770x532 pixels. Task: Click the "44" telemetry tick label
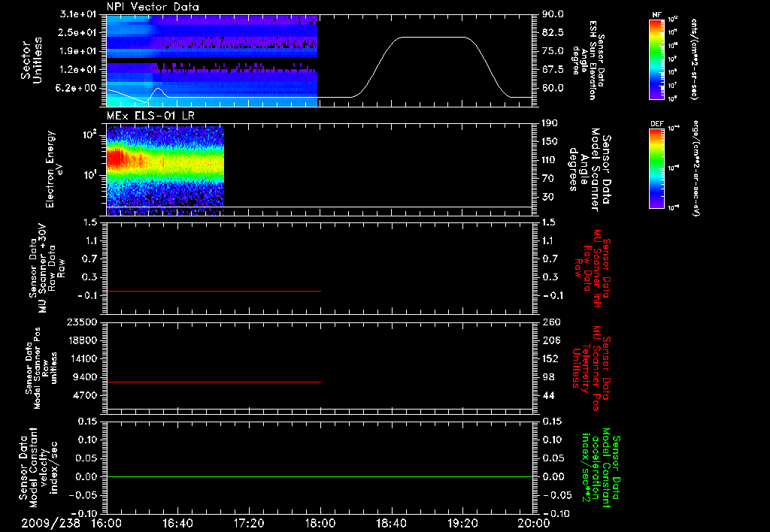point(548,395)
